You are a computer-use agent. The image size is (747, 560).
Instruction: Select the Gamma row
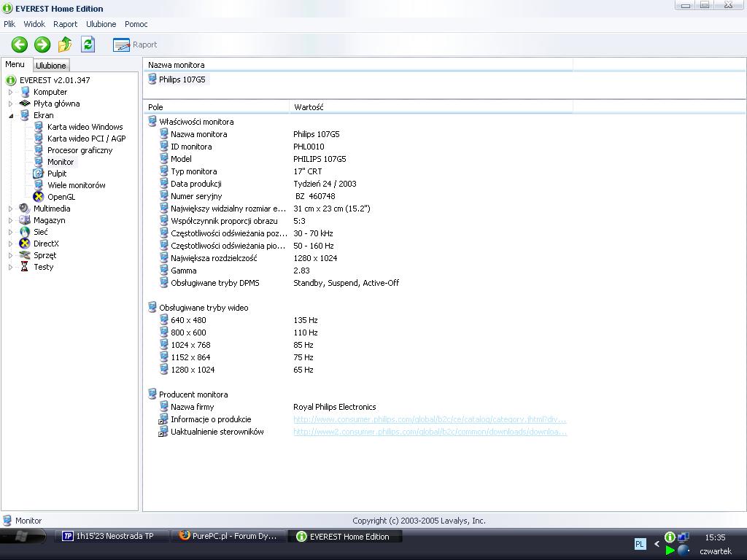[357, 271]
